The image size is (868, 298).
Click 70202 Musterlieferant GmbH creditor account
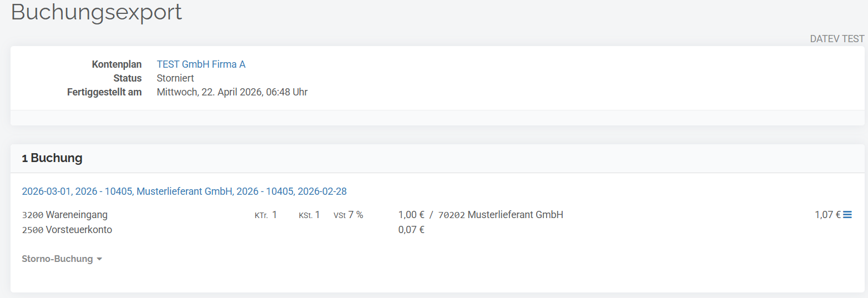[x=501, y=215]
